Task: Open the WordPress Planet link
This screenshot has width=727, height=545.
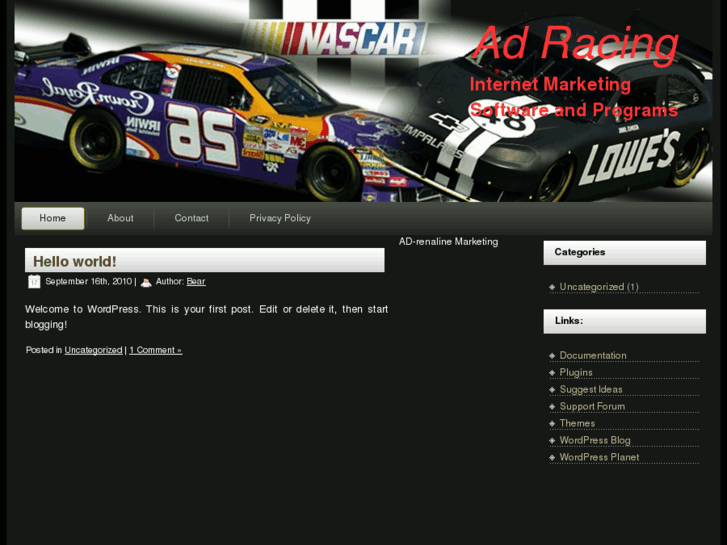Action: tap(599, 457)
